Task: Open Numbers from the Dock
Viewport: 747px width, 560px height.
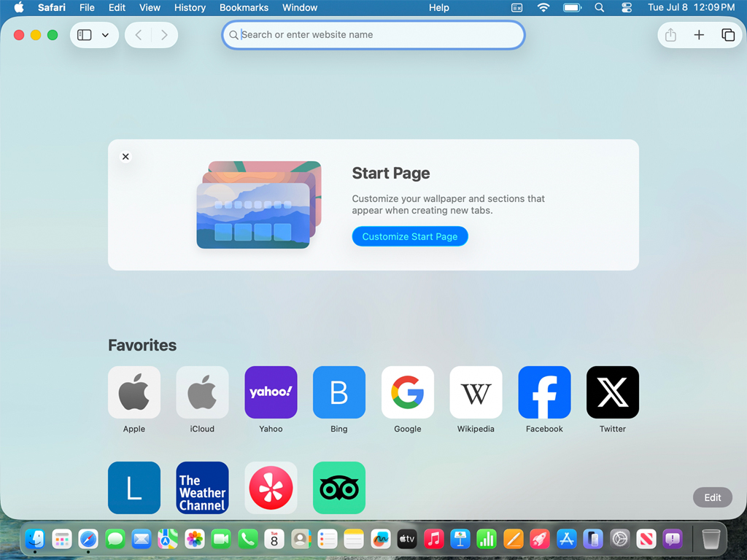Action: [487, 539]
